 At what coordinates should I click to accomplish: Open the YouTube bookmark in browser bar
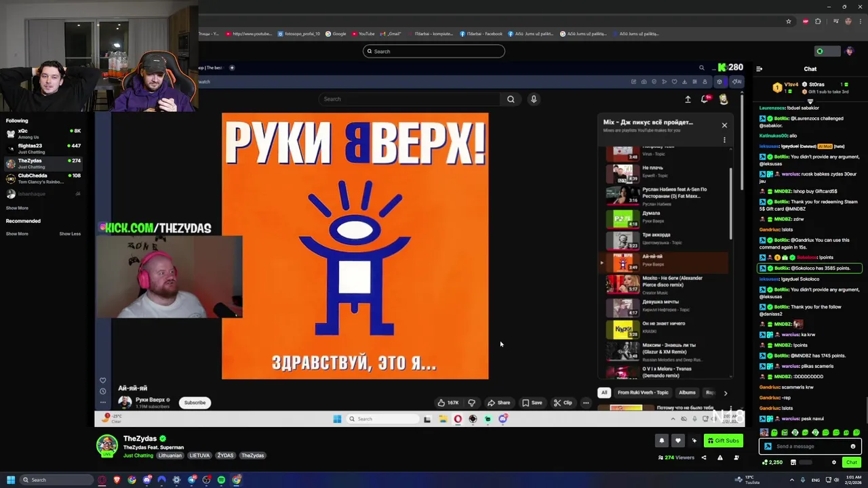tap(363, 34)
